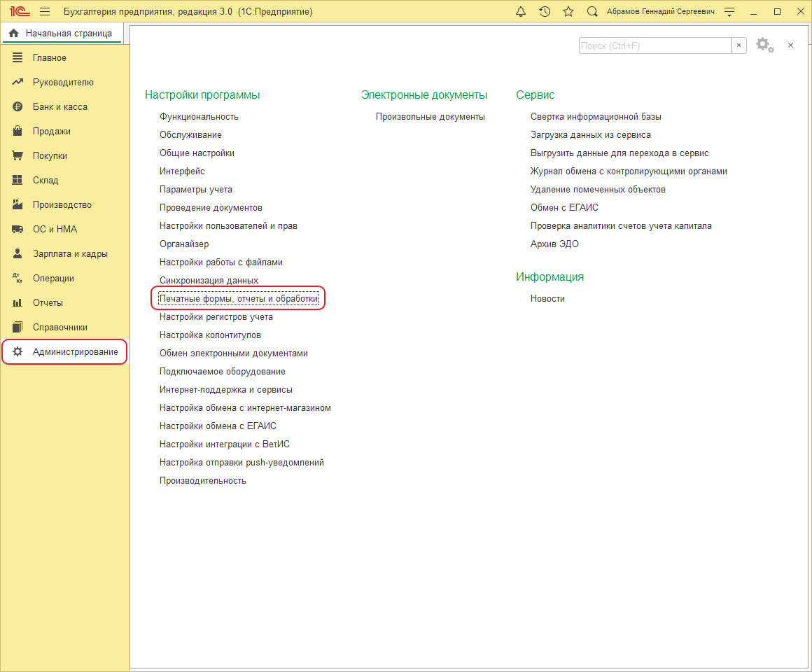Open the notifications bell
This screenshot has width=812, height=672.
[x=521, y=11]
